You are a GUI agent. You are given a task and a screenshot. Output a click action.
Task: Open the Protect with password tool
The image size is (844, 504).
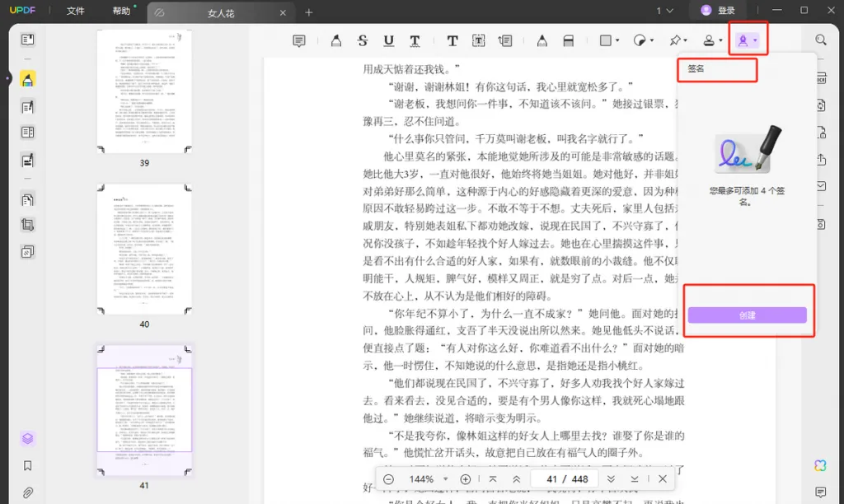point(821,133)
